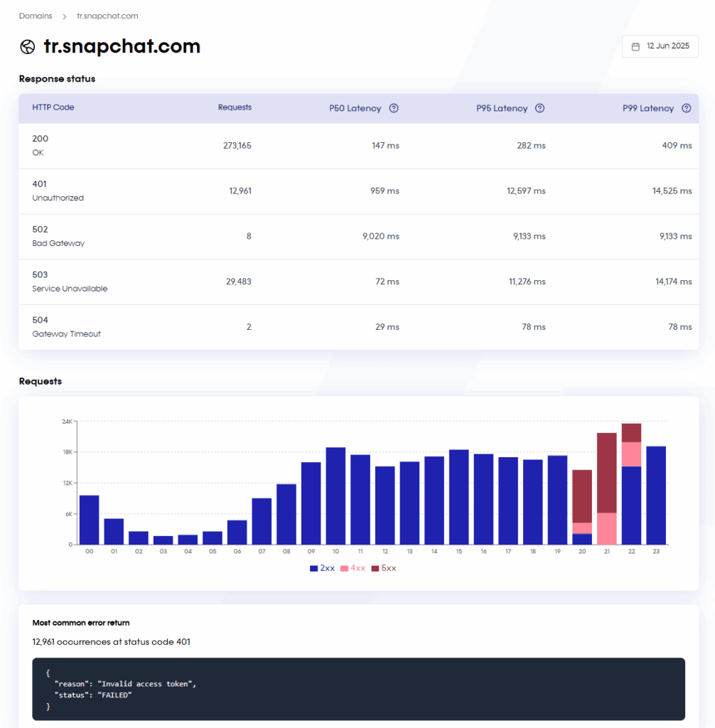Click the 12,961 requests table cell
Image resolution: width=715 pixels, height=728 pixels.
(x=240, y=191)
